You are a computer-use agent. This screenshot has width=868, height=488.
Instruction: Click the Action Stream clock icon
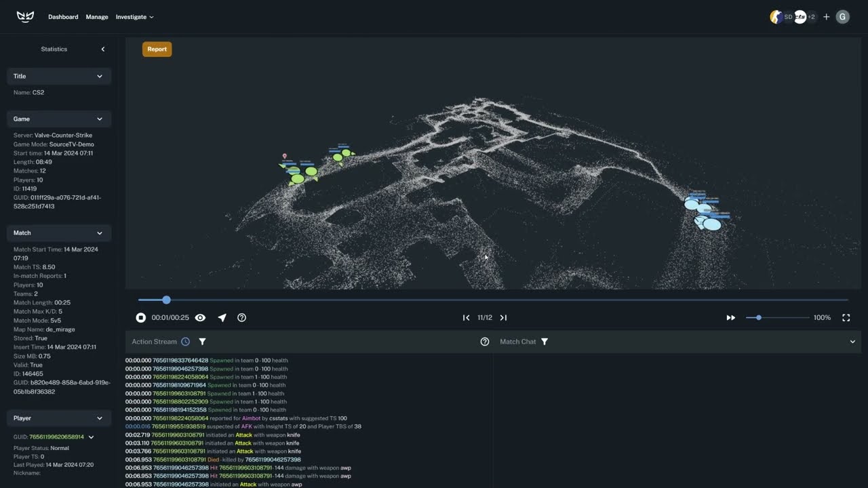(185, 342)
